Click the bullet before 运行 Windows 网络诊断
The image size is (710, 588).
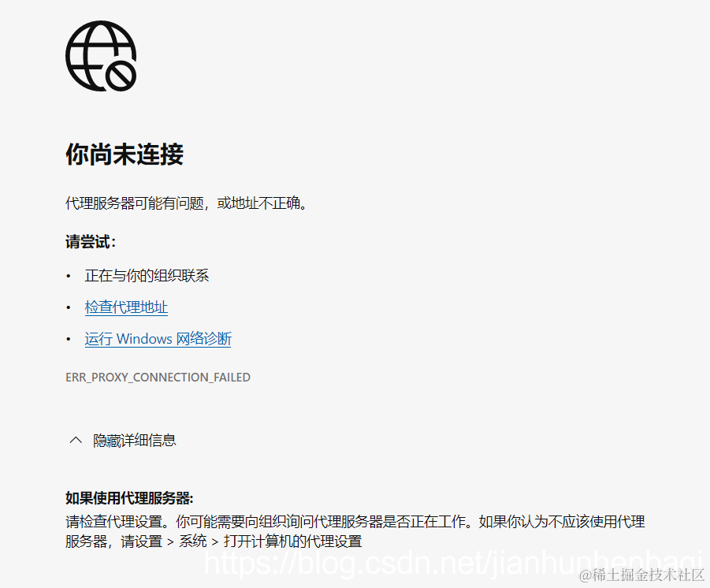(71, 339)
